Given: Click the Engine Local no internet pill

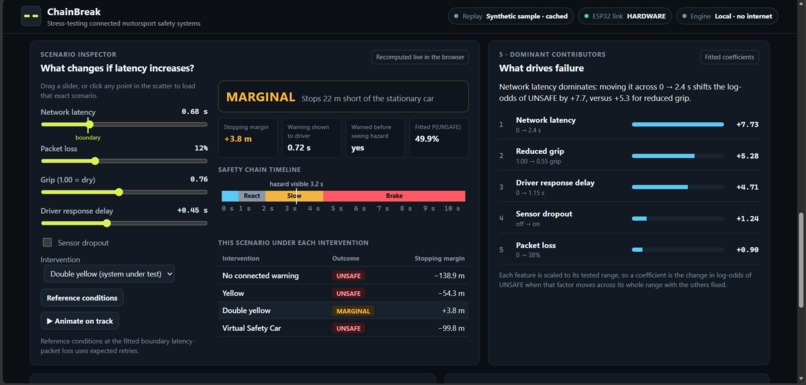Looking at the screenshot, I should coord(727,16).
